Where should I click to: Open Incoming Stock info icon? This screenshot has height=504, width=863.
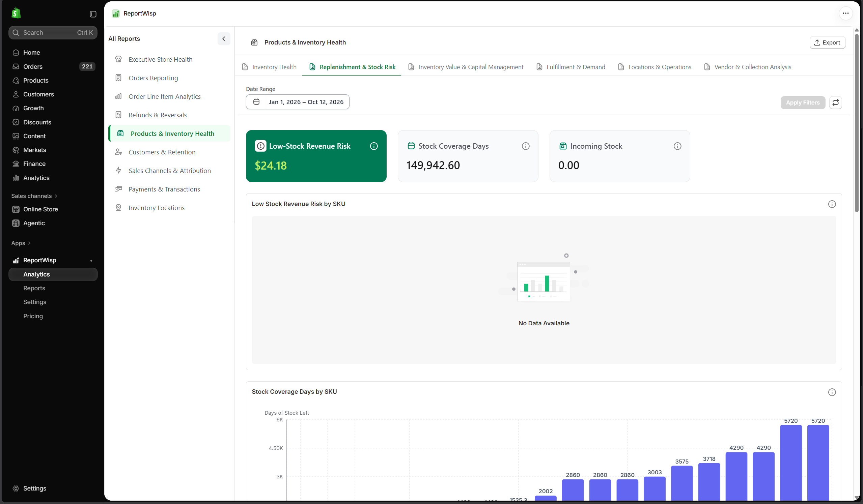(677, 146)
